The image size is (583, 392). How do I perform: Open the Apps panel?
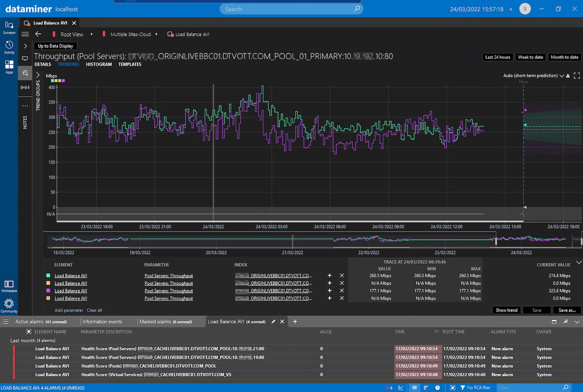(9, 67)
